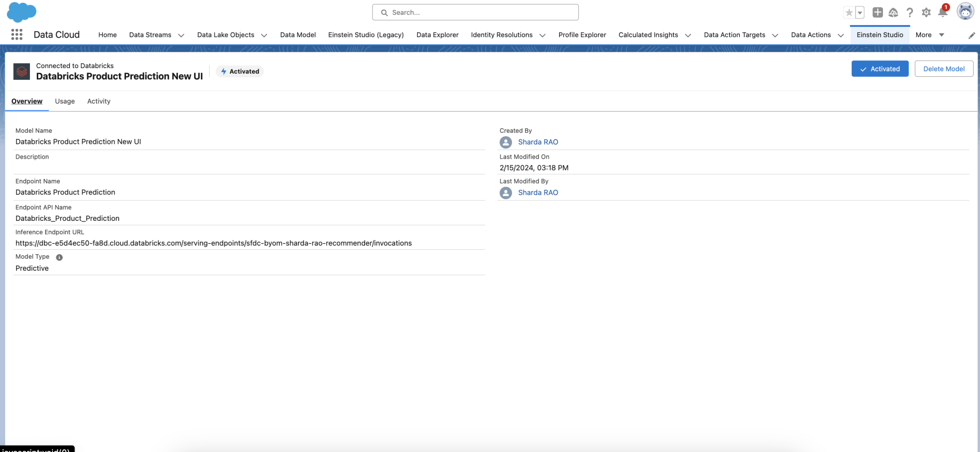Image resolution: width=980 pixels, height=452 pixels.
Task: Click into the global Search field
Action: [x=475, y=12]
